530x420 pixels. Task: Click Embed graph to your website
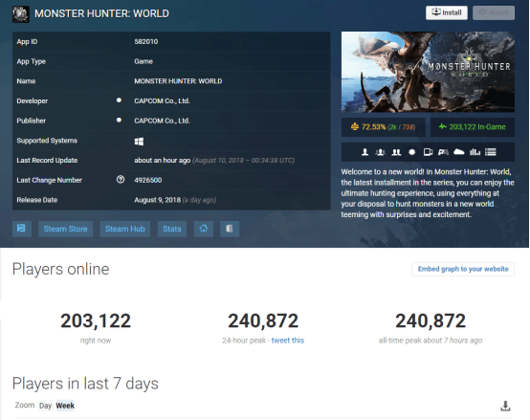point(463,269)
